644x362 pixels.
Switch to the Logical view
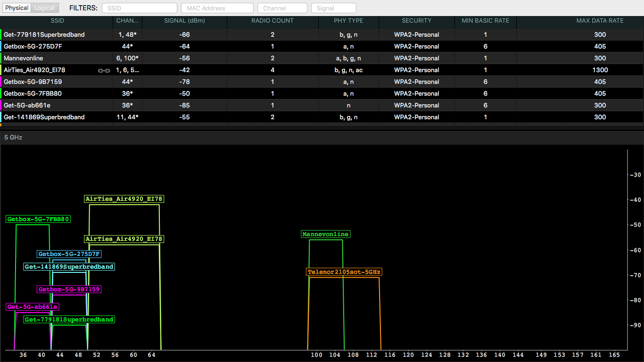click(45, 8)
